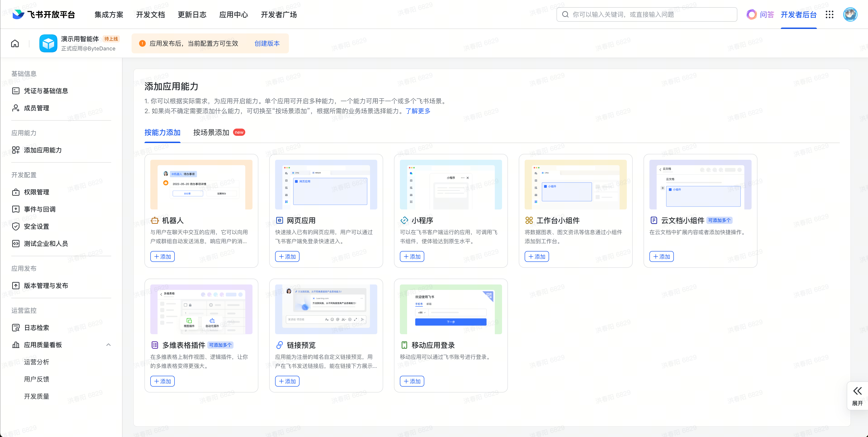
Task: Open 日志检索 in the sidebar
Action: pyautogui.click(x=36, y=327)
